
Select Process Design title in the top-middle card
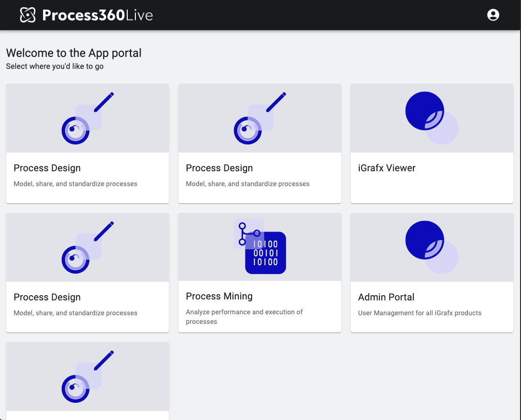point(219,168)
